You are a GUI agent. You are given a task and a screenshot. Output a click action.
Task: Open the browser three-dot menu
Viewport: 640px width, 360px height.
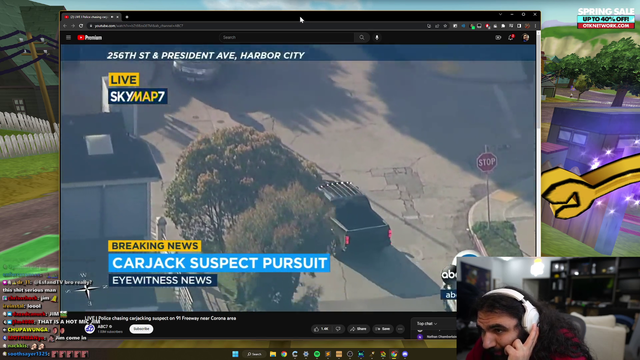click(x=536, y=26)
